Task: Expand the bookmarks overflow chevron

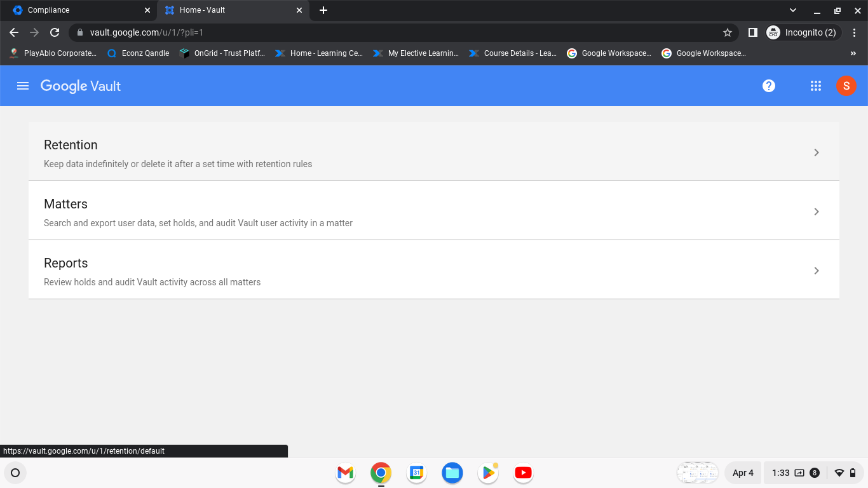Action: pos(853,53)
